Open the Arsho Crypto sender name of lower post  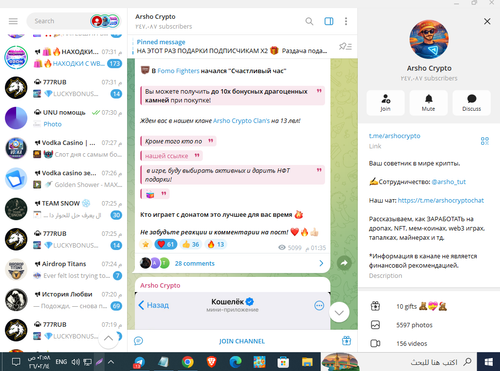(160, 285)
